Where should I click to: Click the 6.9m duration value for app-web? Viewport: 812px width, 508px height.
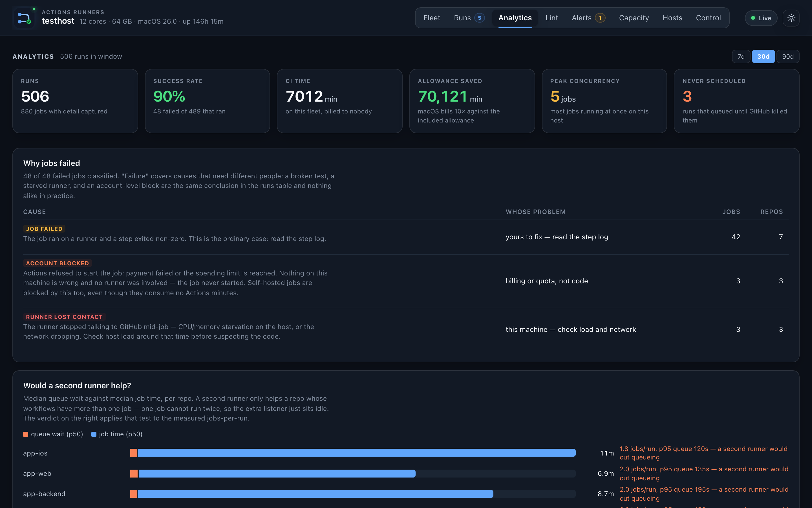point(605,473)
